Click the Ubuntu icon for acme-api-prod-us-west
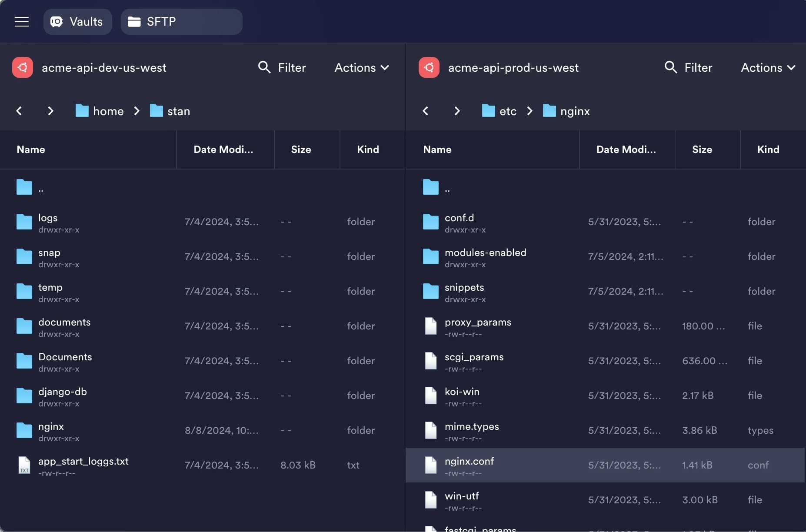 pos(429,67)
